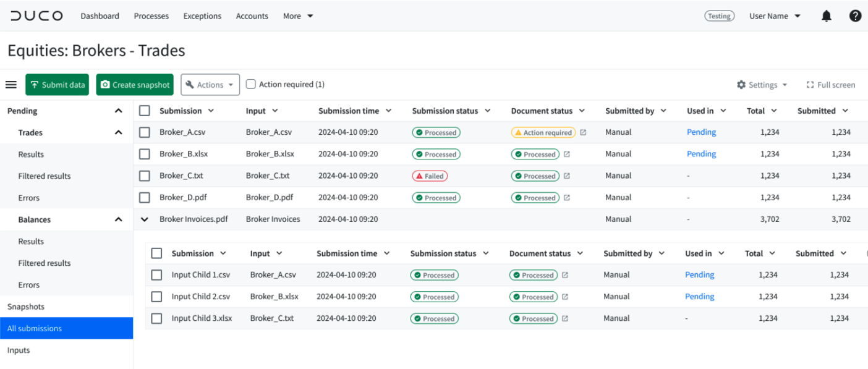Open external link icon for Input Child 1.csv
The width and height of the screenshot is (868, 369).
(565, 275)
